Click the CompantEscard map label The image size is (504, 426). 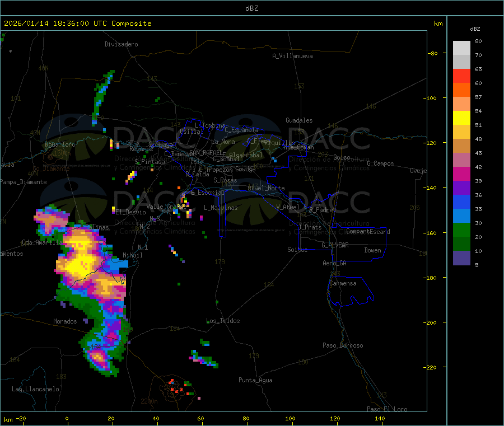click(368, 231)
